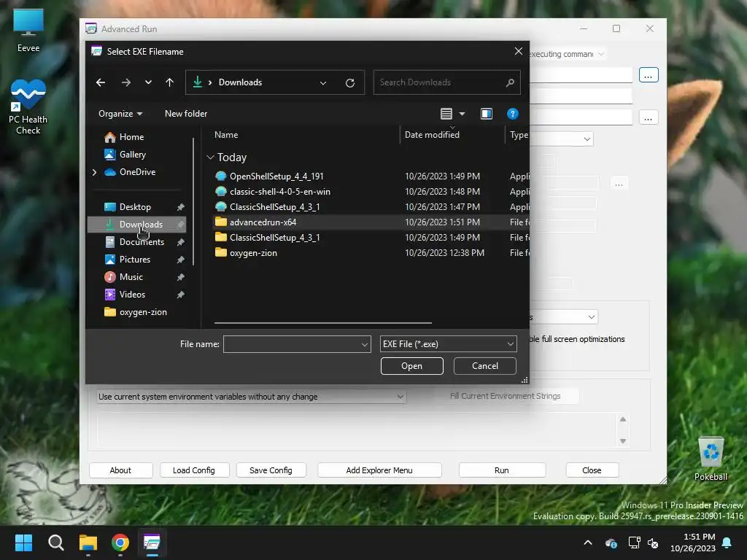
Task: Create a New folder
Action: coord(186,114)
